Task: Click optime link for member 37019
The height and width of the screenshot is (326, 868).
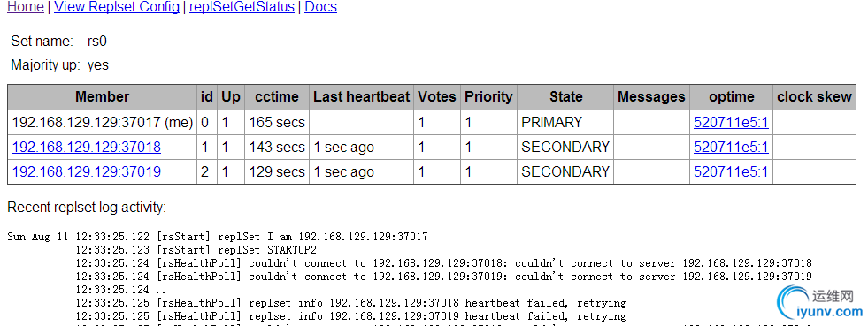Action: (x=731, y=172)
